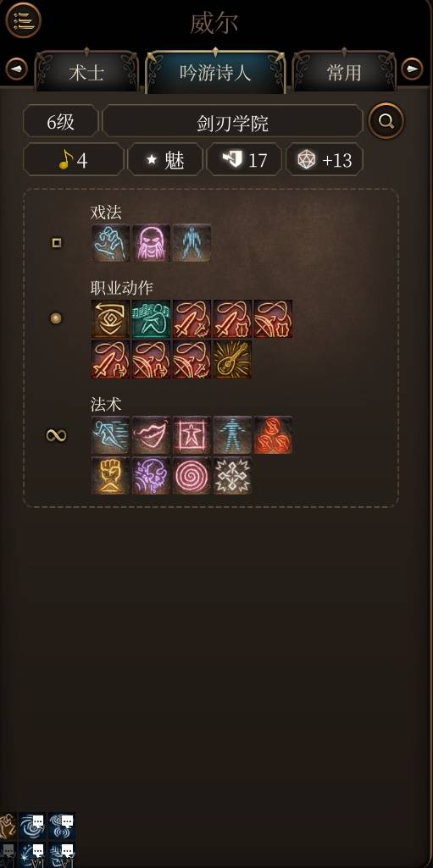Choose the green music-notes bard action icon
The image size is (433, 868).
coord(151,319)
